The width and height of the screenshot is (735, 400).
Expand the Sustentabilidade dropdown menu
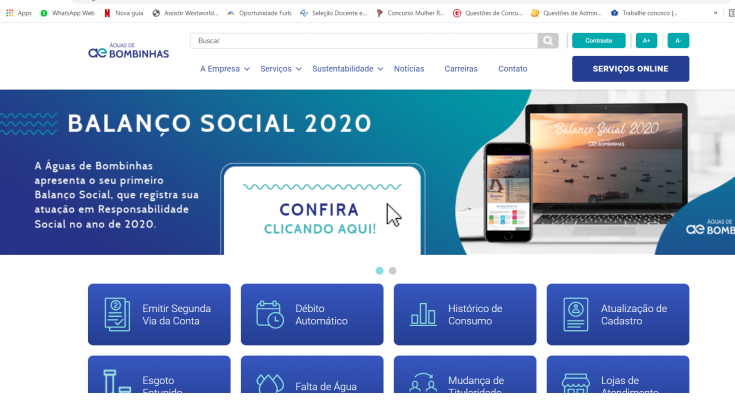click(x=348, y=69)
